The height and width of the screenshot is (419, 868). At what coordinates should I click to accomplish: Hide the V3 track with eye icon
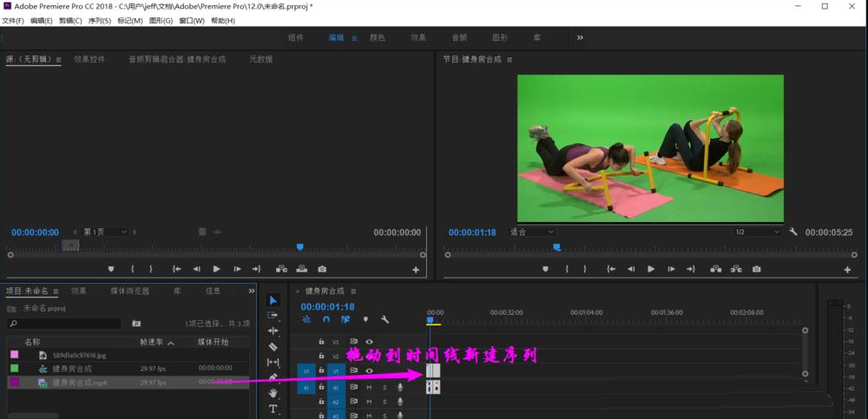click(369, 342)
